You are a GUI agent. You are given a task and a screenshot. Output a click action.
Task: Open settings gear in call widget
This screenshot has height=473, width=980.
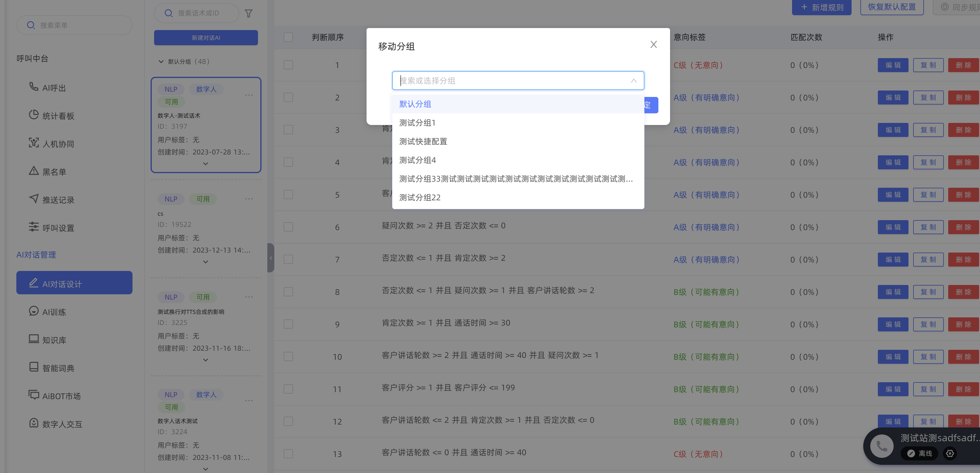pos(950,453)
